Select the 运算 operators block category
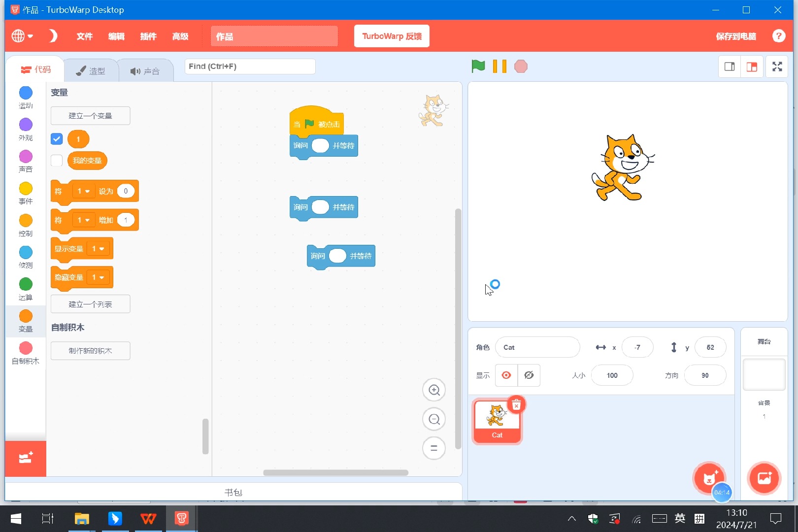The height and width of the screenshot is (532, 798). click(26, 289)
